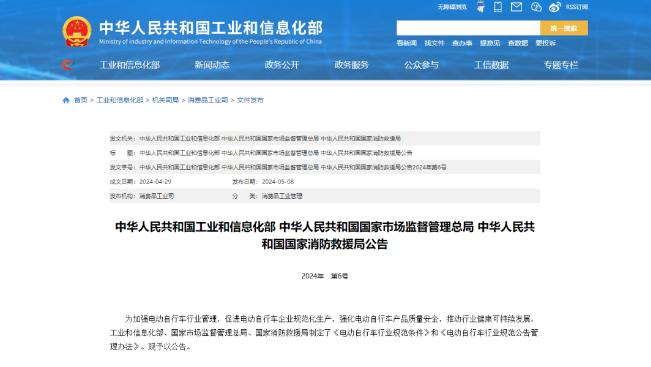Click the 看新闻 quick link
The height and width of the screenshot is (367, 651).
pyautogui.click(x=406, y=43)
